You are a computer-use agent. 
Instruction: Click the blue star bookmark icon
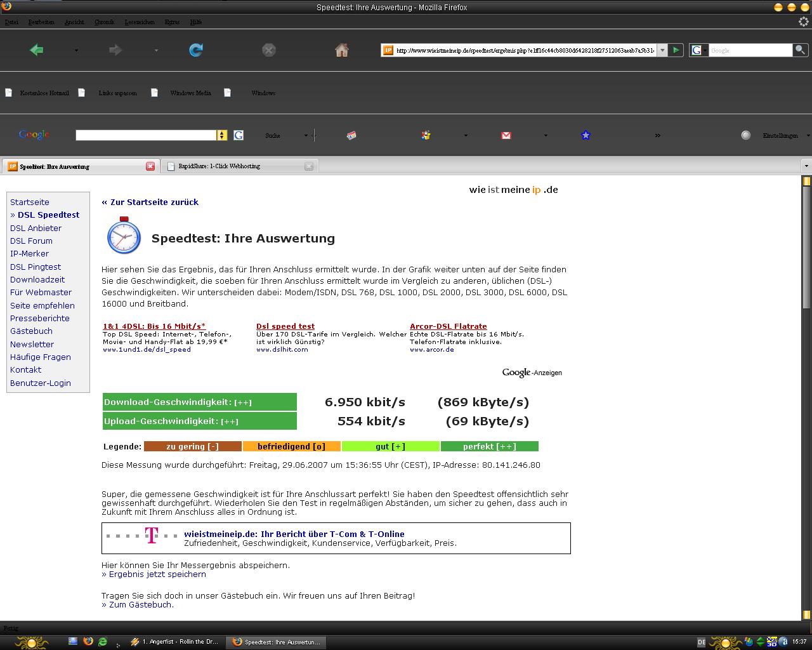(x=586, y=135)
